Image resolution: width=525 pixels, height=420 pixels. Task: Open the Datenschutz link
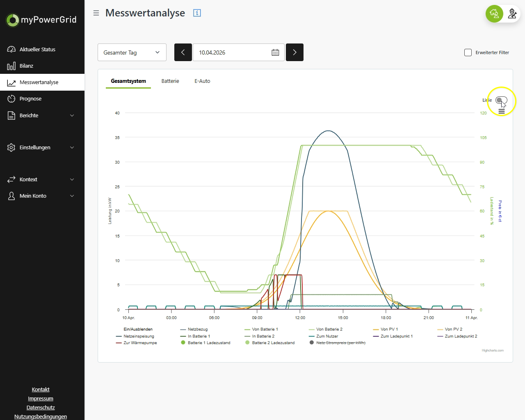(41, 408)
